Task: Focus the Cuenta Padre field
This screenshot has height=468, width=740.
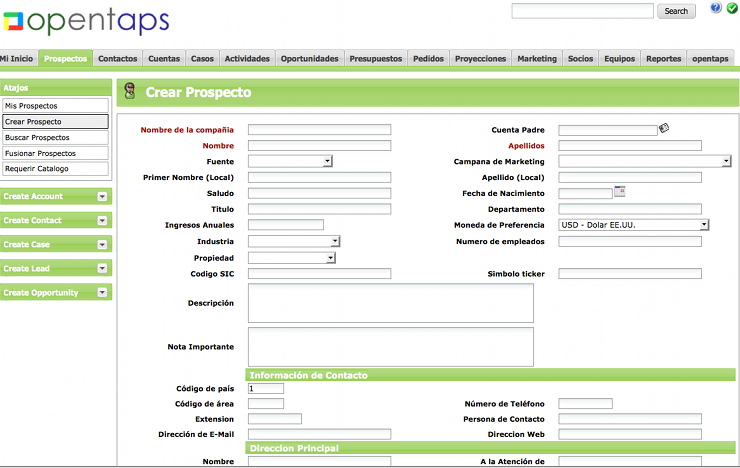Action: pyautogui.click(x=608, y=130)
